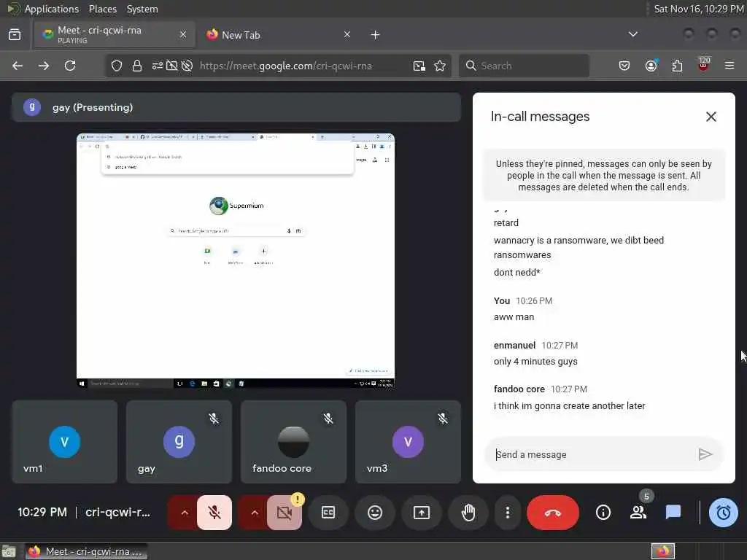This screenshot has height=560, width=747.
Task: Open the System menu
Action: [x=142, y=9]
